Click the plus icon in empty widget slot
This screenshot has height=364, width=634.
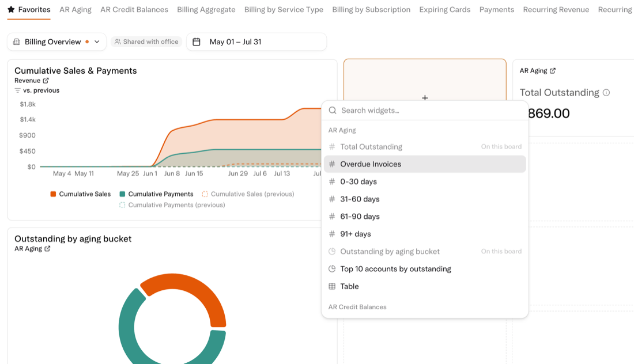coord(425,97)
